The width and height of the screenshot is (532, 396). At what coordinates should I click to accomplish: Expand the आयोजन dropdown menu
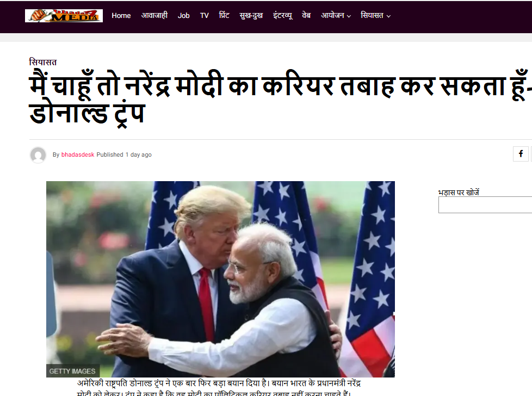tap(336, 16)
